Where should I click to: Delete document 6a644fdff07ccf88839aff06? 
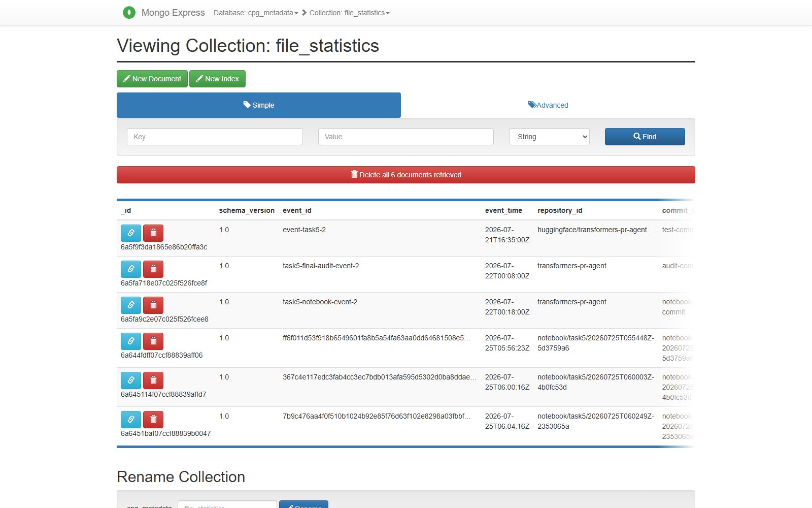153,341
